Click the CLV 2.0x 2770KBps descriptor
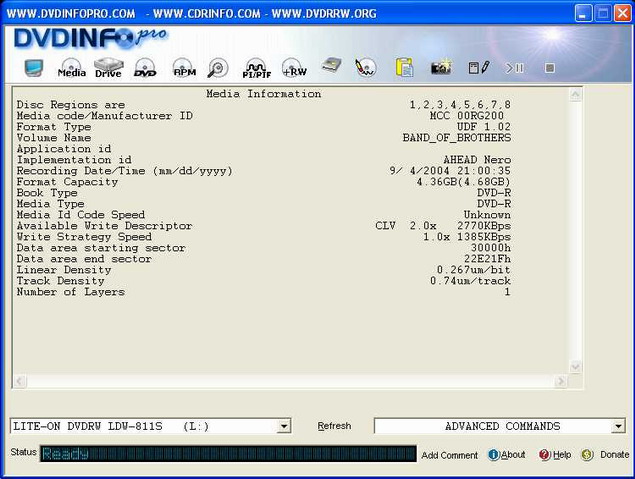 443,226
